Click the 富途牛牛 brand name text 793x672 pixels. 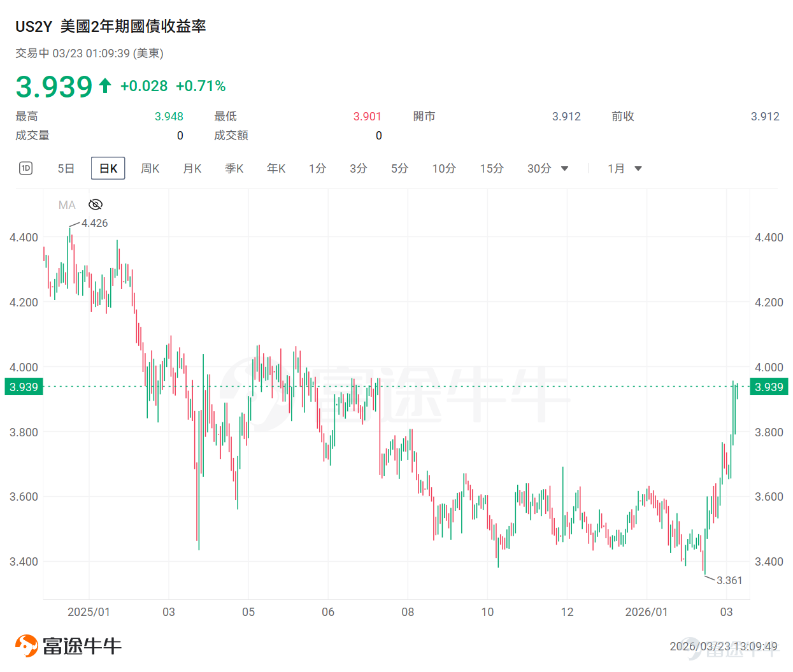tap(82, 646)
